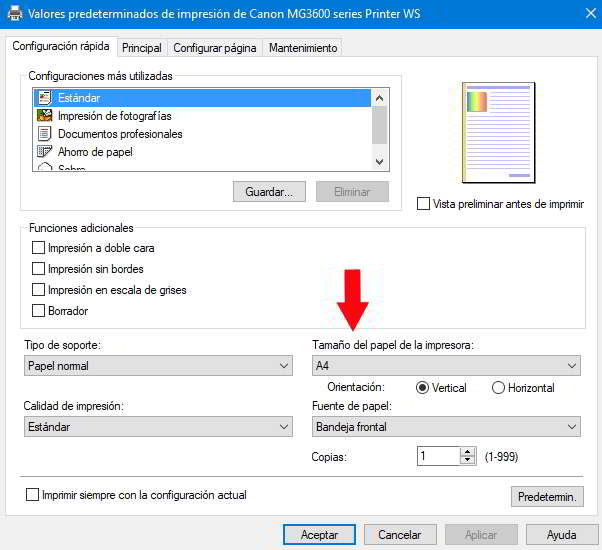The height and width of the screenshot is (550, 602).
Task: Select Documentos profesionales entry
Action: coord(202,134)
